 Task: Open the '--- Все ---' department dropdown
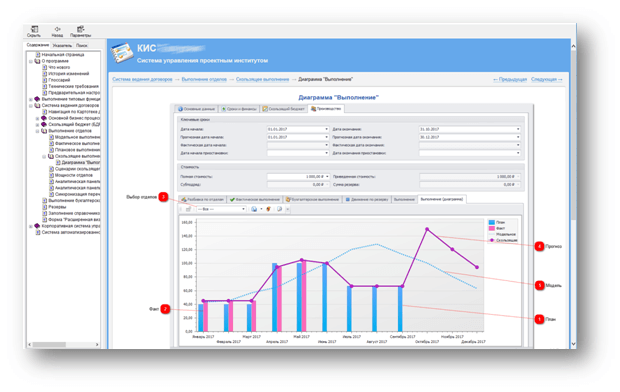pos(221,209)
